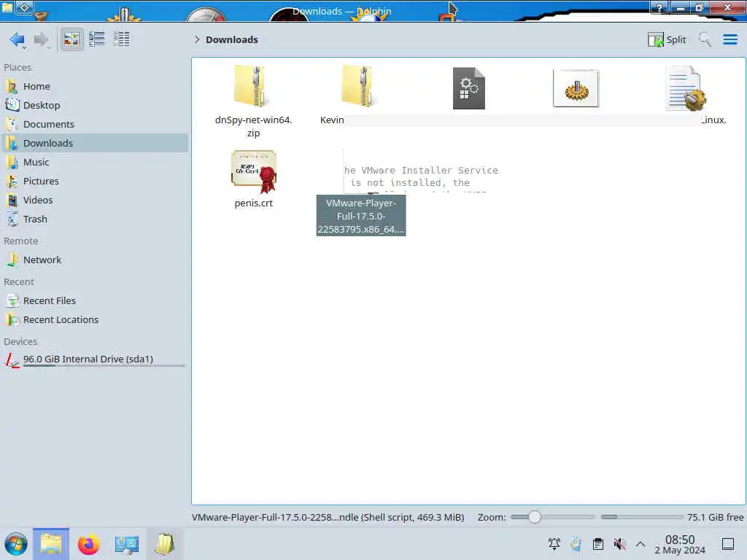
Task: Open Music in Places
Action: 95,163
